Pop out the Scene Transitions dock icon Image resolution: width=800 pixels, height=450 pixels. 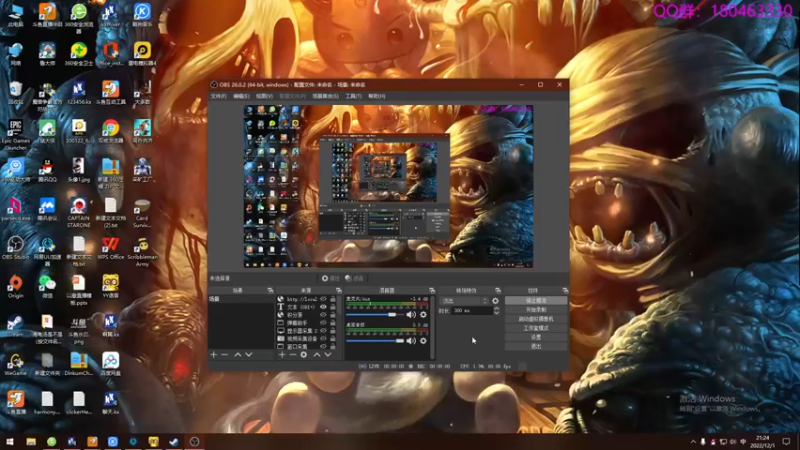point(498,290)
